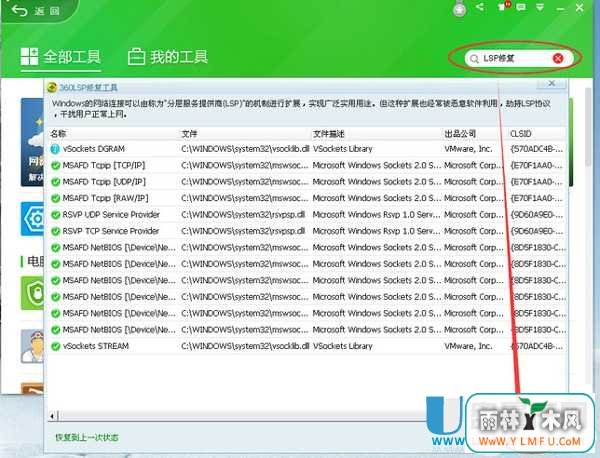600x458 pixels.
Task: Switch to the 全部工具 tab
Action: pos(60,57)
